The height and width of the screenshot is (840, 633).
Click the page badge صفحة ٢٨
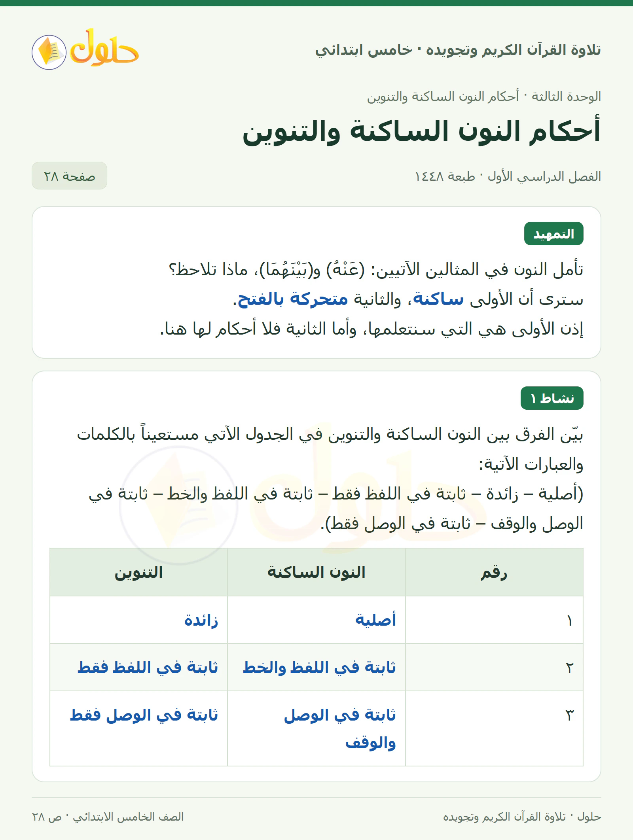pos(69,176)
